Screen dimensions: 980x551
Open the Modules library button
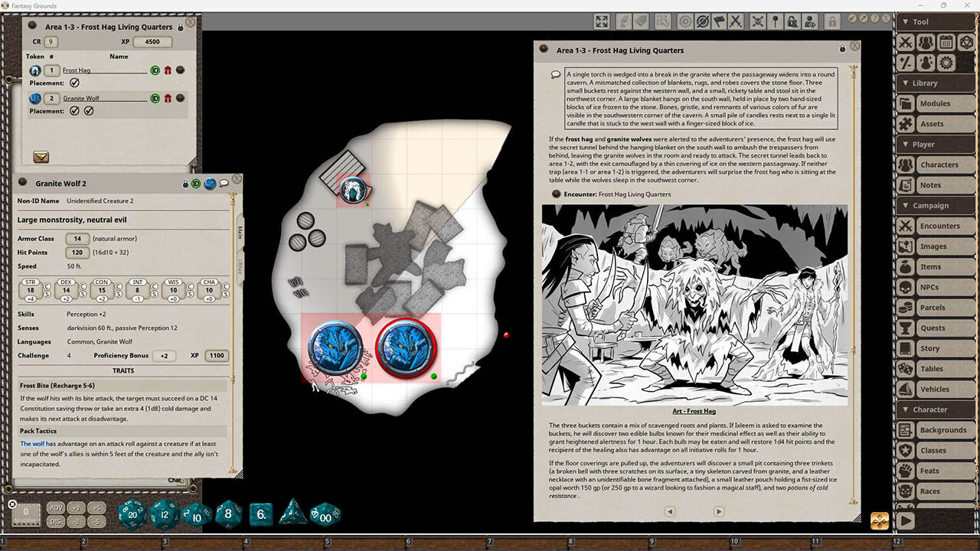pos(935,103)
